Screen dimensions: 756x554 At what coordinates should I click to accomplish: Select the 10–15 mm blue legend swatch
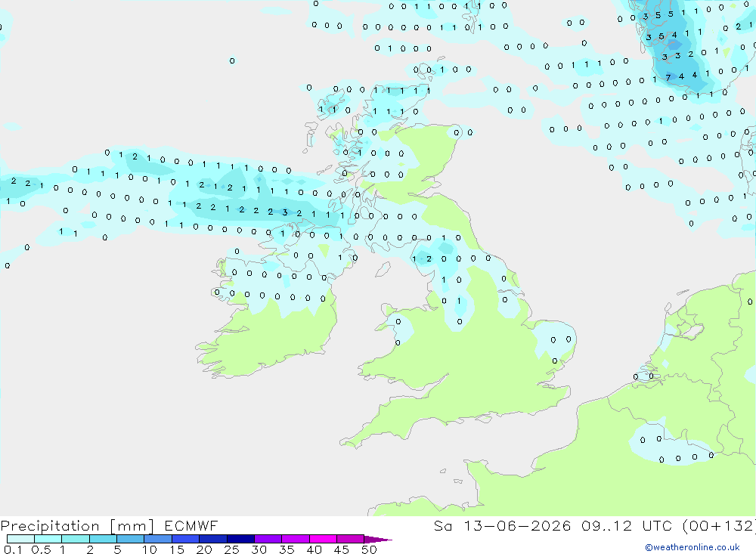158,539
